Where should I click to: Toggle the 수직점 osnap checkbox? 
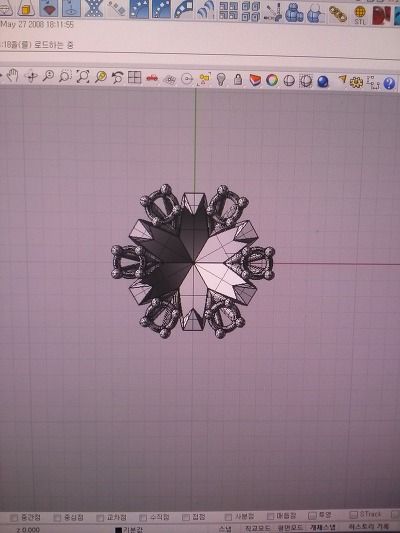click(143, 518)
